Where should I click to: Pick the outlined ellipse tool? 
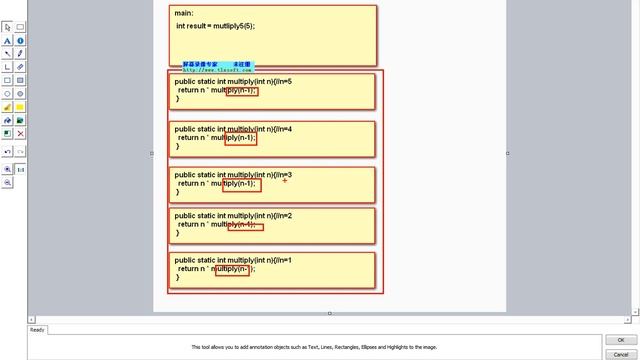click(7, 94)
